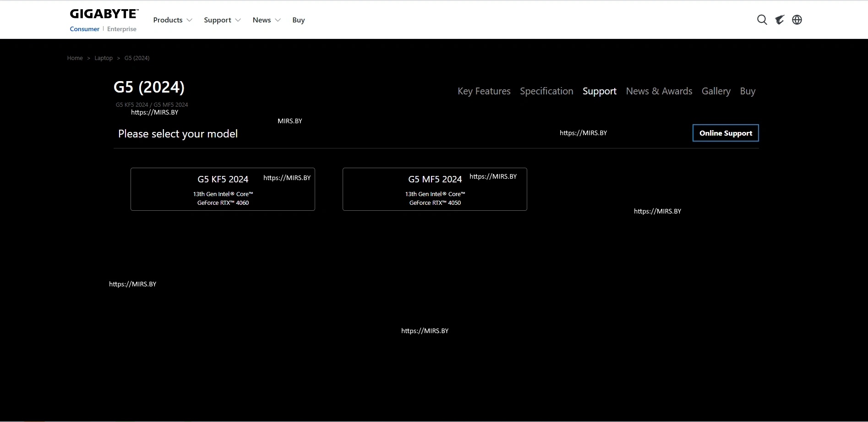Switch to the Consumer site section
The height and width of the screenshot is (422, 868).
point(85,29)
